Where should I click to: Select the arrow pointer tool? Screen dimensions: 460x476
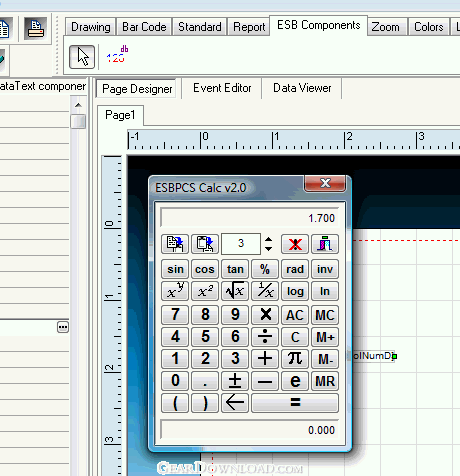tap(82, 57)
